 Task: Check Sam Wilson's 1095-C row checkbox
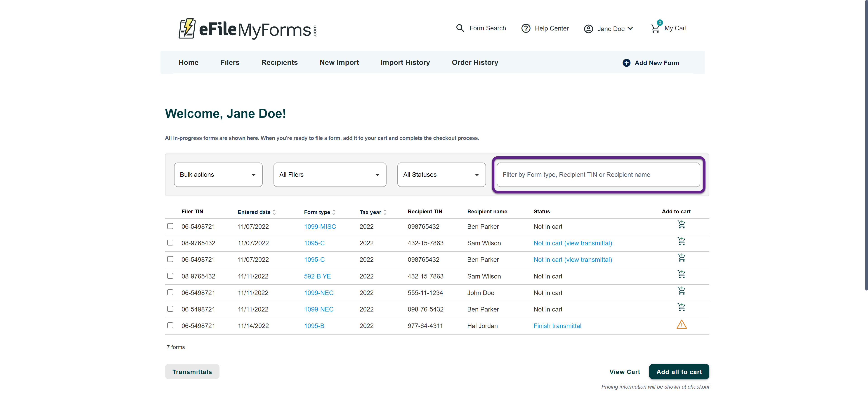[x=170, y=242]
